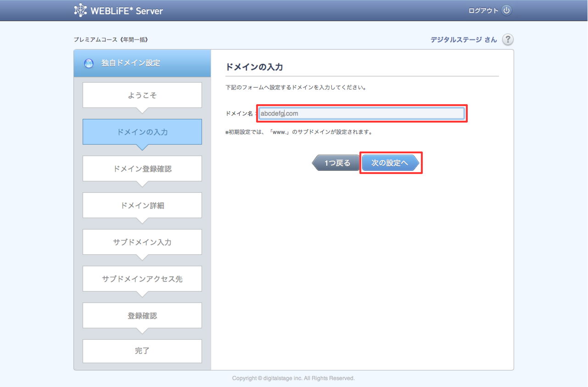Click the プレミアムコース《年間一括》 plan label
588x387 pixels.
pyautogui.click(x=111, y=40)
